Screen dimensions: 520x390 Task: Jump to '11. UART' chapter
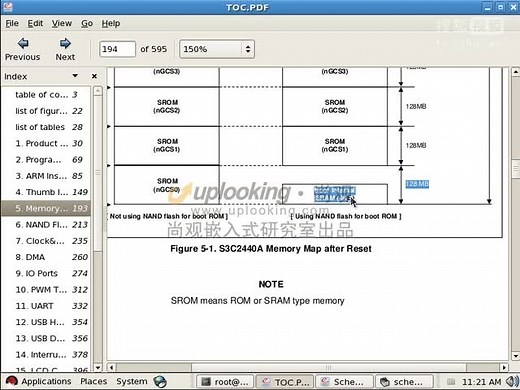(46, 306)
